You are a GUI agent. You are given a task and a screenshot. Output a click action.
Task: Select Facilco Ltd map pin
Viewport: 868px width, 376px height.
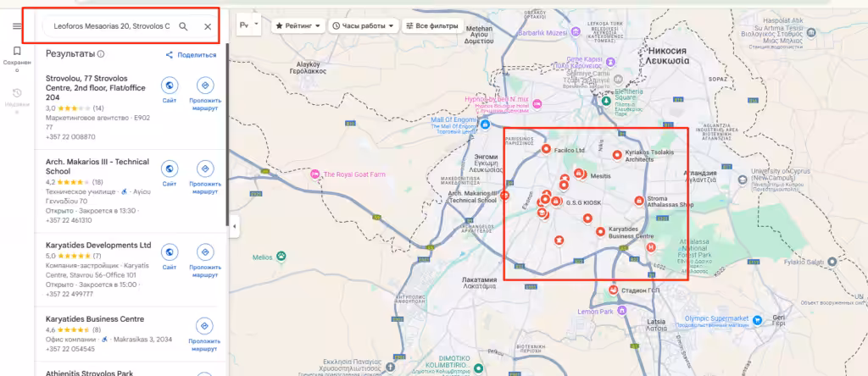(546, 149)
